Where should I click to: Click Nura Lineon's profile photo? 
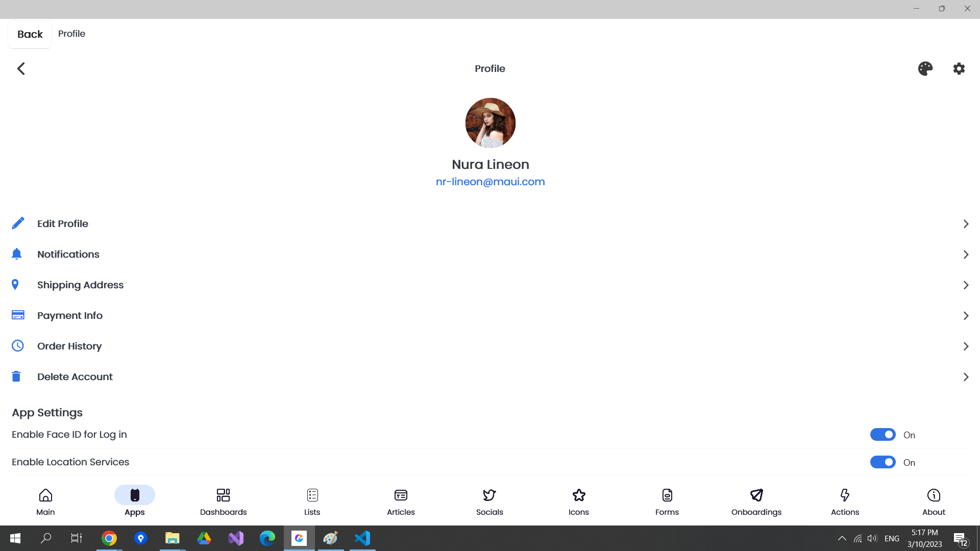click(x=490, y=123)
